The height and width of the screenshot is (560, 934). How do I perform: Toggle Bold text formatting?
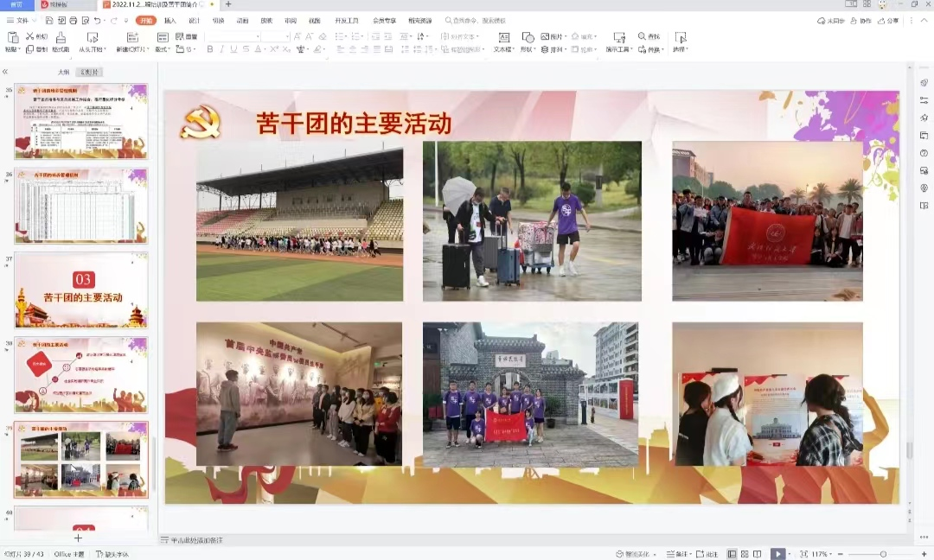click(209, 49)
